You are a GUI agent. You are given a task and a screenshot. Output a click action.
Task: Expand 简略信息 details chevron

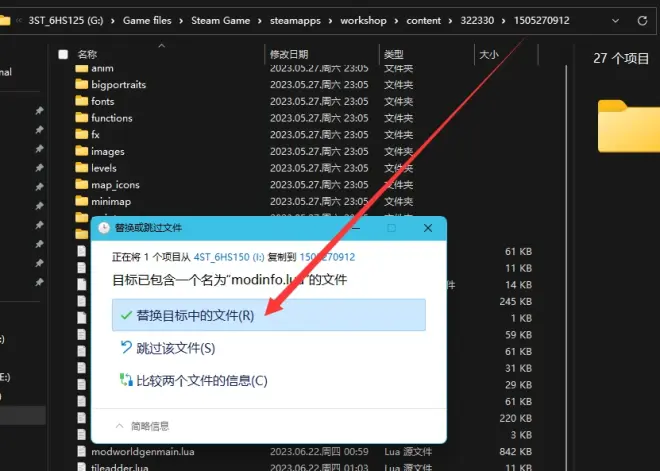coord(119,424)
